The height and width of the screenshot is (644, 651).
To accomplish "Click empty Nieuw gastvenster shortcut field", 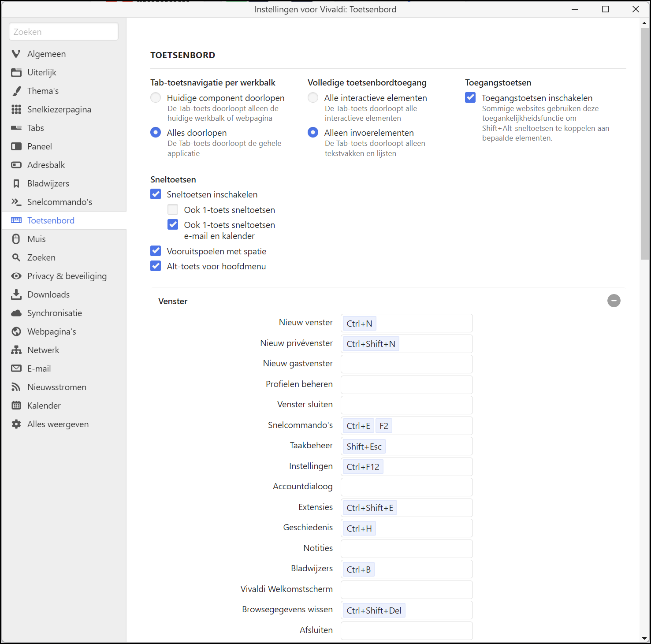I will pyautogui.click(x=406, y=364).
